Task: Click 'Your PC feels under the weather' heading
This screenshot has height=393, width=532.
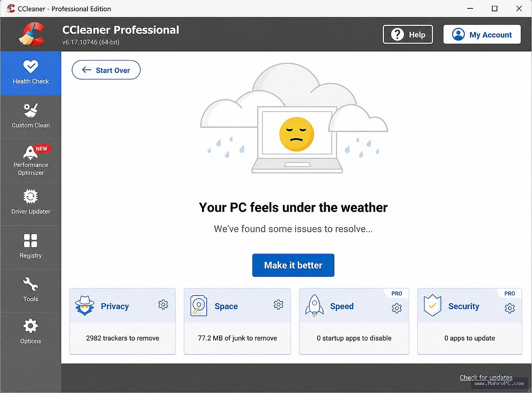Action: point(293,207)
